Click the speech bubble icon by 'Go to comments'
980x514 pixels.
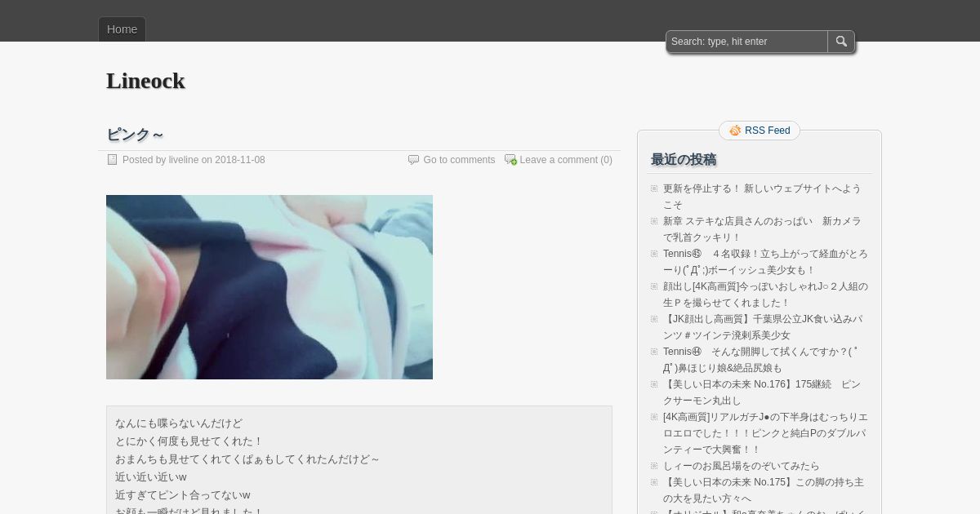pyautogui.click(x=413, y=160)
